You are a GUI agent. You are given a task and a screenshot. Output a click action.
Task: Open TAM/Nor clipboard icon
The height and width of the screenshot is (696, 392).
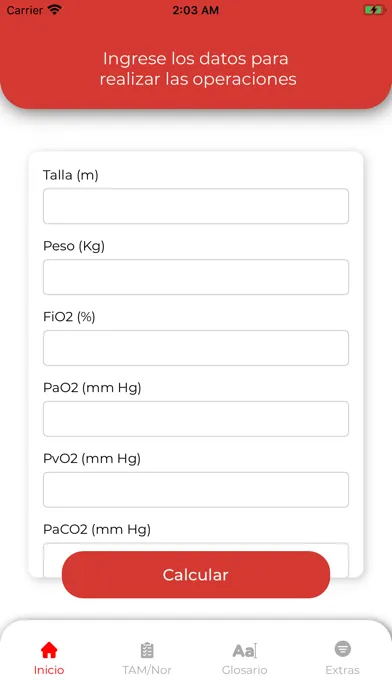[x=147, y=650]
